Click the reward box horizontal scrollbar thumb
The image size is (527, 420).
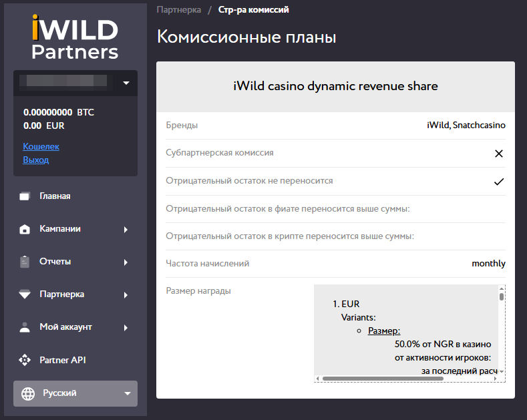point(383,379)
